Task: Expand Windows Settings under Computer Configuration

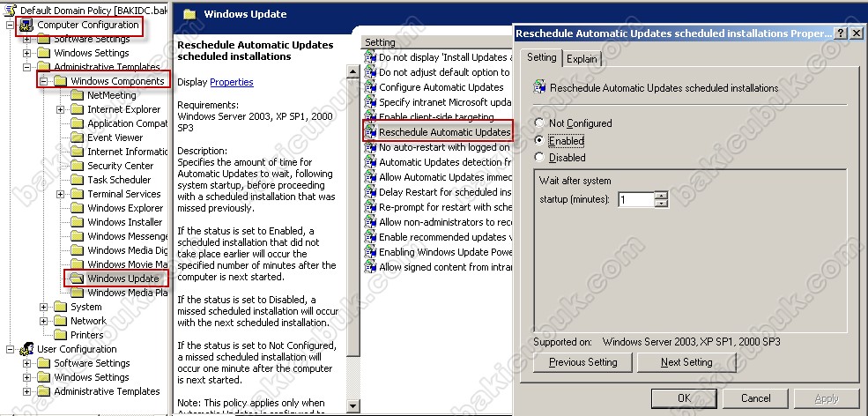Action: [x=26, y=53]
